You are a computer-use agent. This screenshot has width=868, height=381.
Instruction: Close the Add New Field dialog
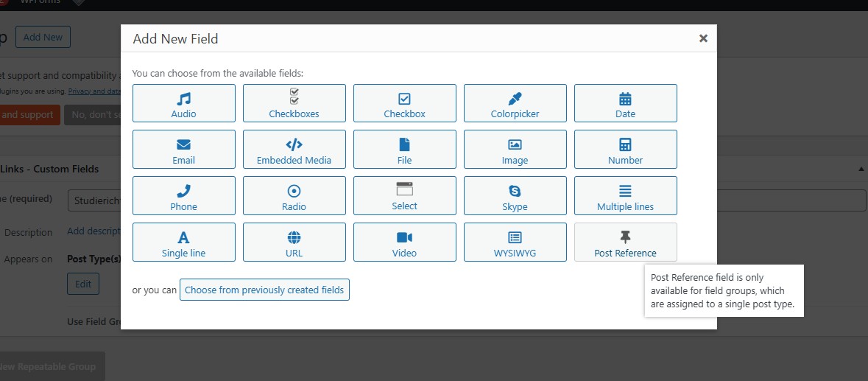coord(703,38)
